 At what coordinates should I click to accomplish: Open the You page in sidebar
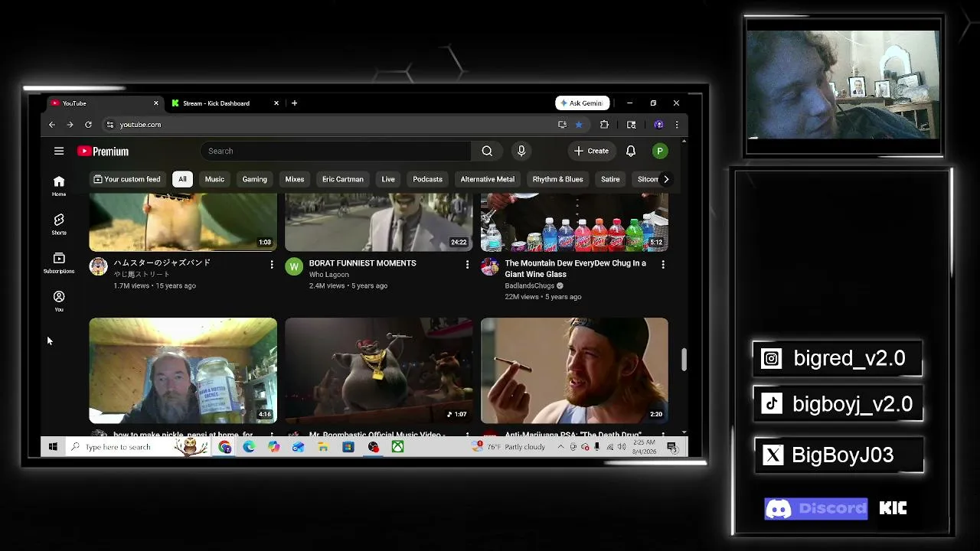tap(59, 301)
